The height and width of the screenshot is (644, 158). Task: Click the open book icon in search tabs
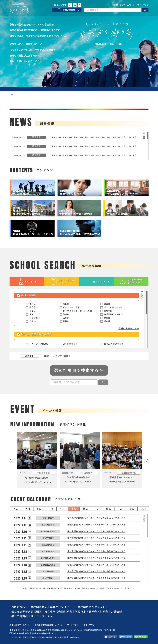(x=53, y=281)
